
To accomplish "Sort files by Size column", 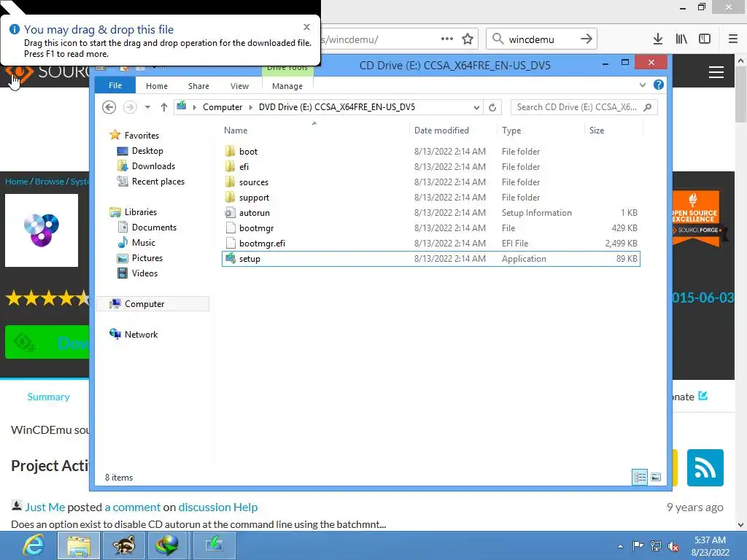I will [597, 130].
